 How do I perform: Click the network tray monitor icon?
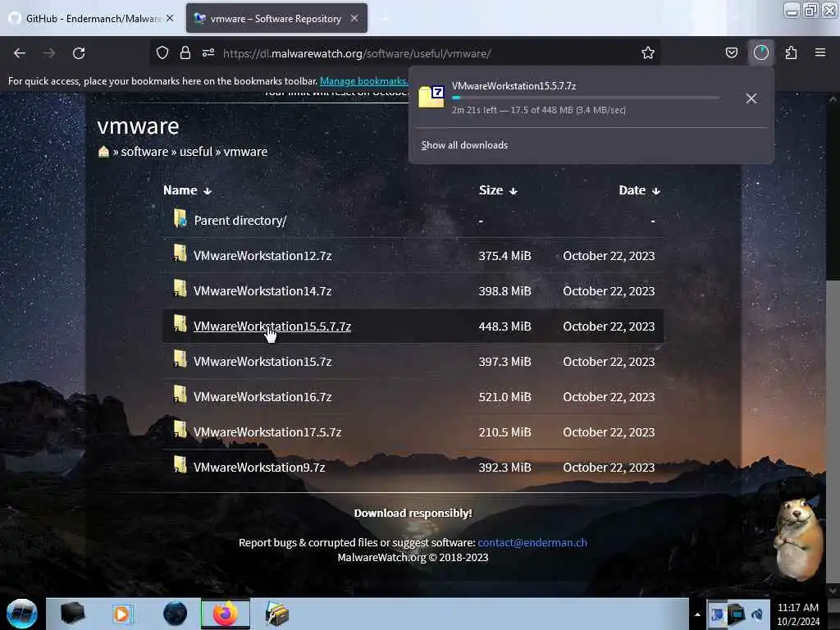pos(736,614)
